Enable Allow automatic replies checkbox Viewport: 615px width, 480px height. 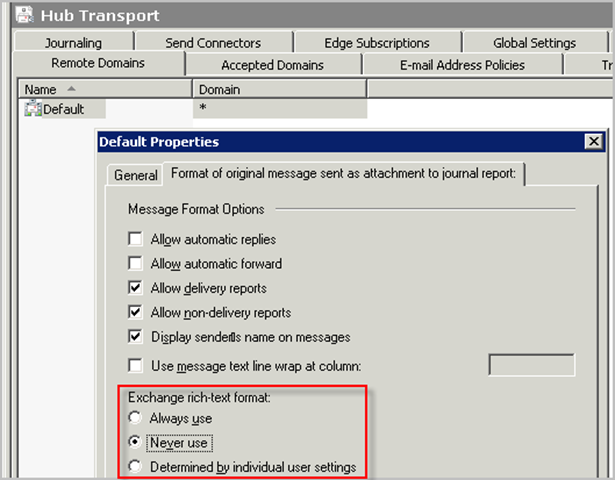[135, 240]
